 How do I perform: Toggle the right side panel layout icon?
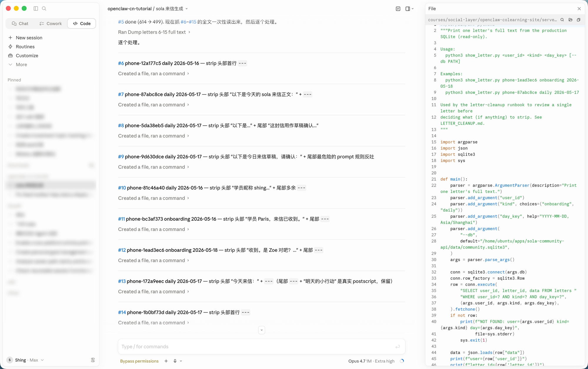pos(407,9)
